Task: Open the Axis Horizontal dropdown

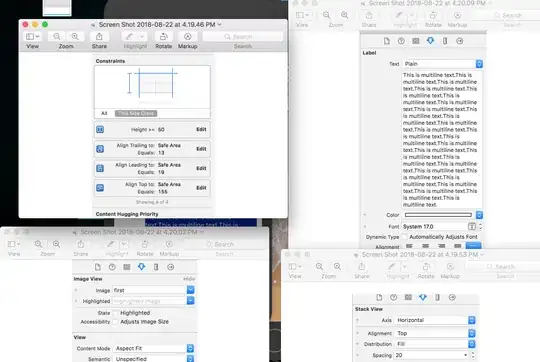Action: [435, 320]
